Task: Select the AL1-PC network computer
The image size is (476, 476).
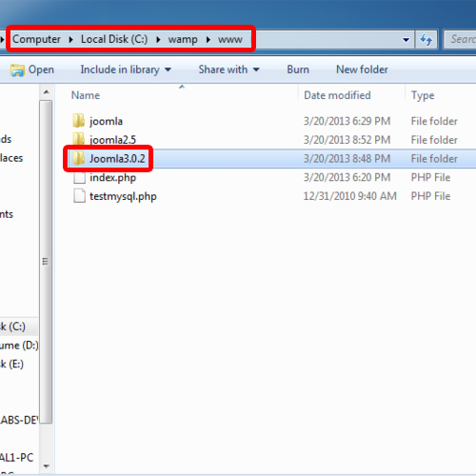Action: pos(17,458)
